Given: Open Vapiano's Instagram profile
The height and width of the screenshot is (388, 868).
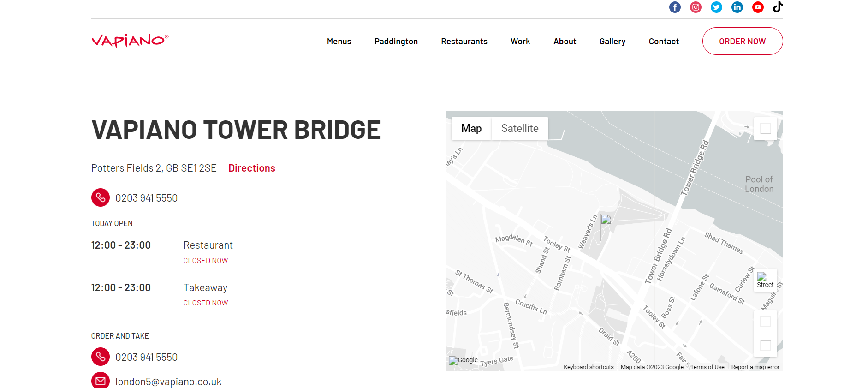Looking at the screenshot, I should tap(696, 7).
